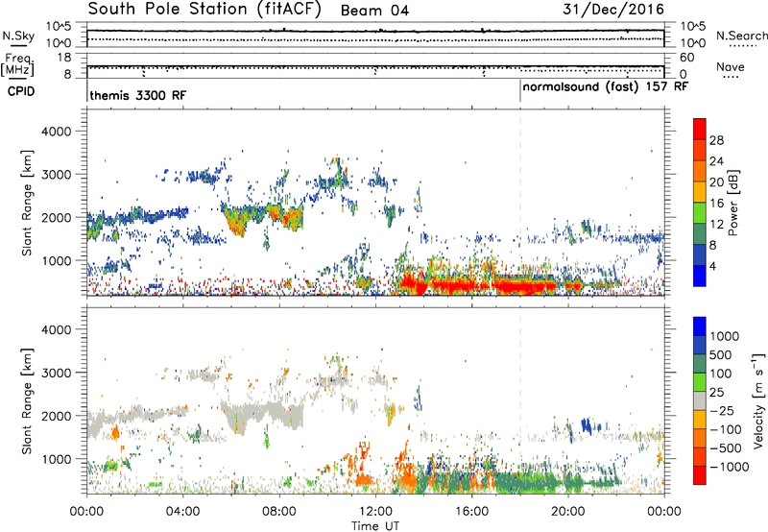Viewport: 768px width, 532px height.
Task: Click the 'Power [dB]' colorbar title
Action: click(x=733, y=203)
